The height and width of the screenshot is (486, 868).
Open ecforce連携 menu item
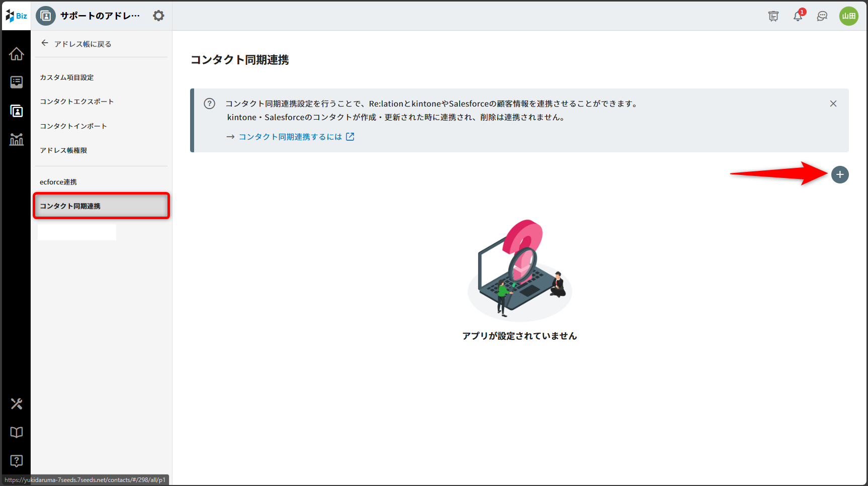(58, 182)
